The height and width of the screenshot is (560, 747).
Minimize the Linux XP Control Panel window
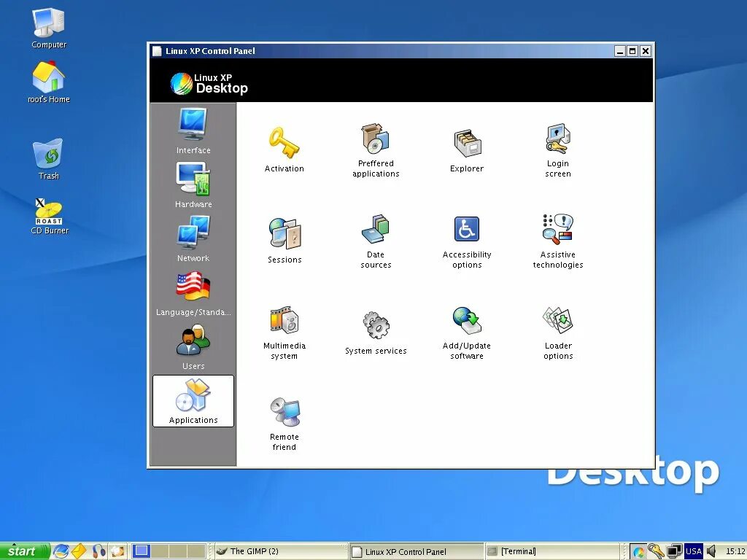pyautogui.click(x=620, y=51)
